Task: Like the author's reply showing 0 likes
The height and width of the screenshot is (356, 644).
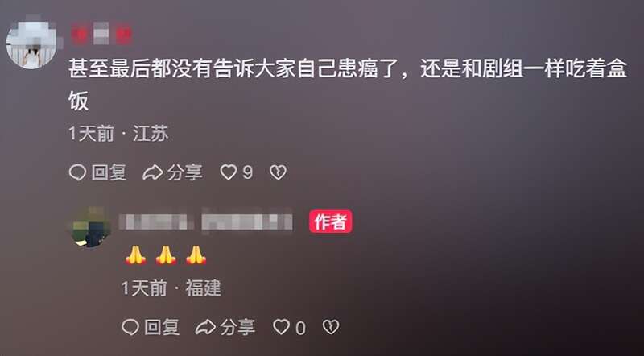Action: pos(281,327)
